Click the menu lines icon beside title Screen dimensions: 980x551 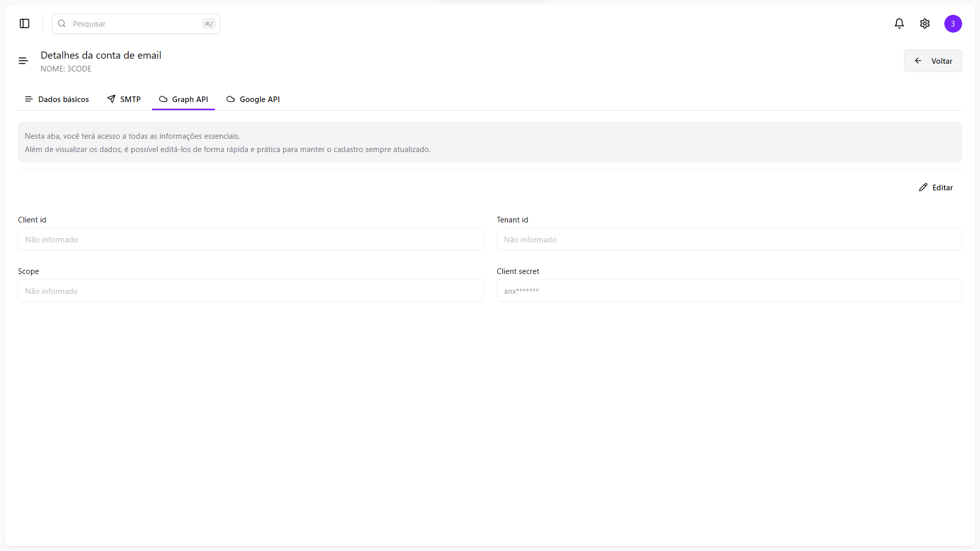coord(23,61)
